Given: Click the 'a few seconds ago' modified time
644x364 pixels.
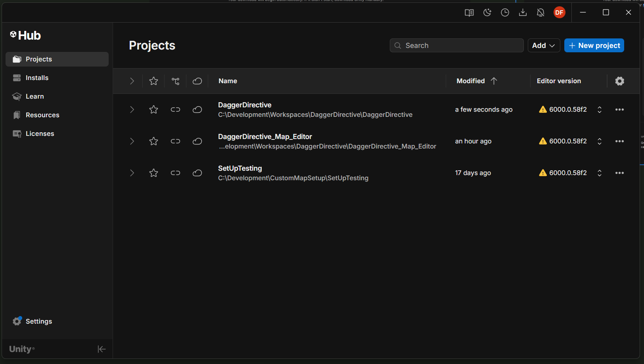Looking at the screenshot, I should click(484, 110).
